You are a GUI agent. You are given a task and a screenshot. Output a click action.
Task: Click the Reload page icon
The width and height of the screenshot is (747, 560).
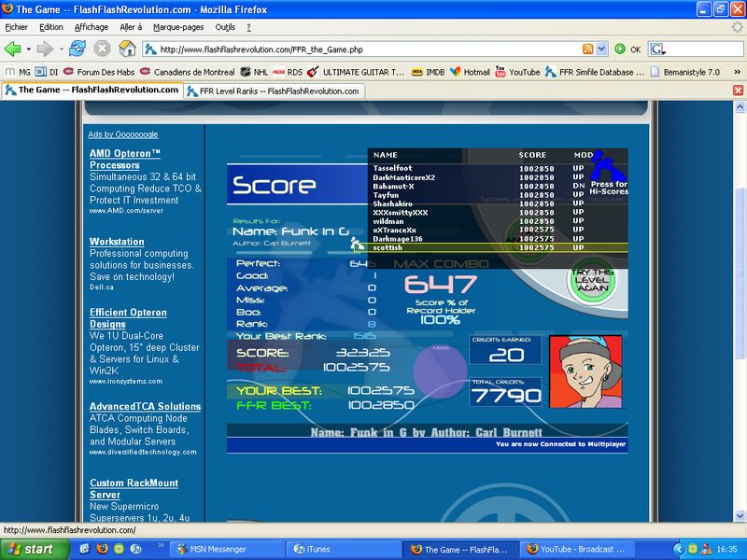(x=77, y=49)
